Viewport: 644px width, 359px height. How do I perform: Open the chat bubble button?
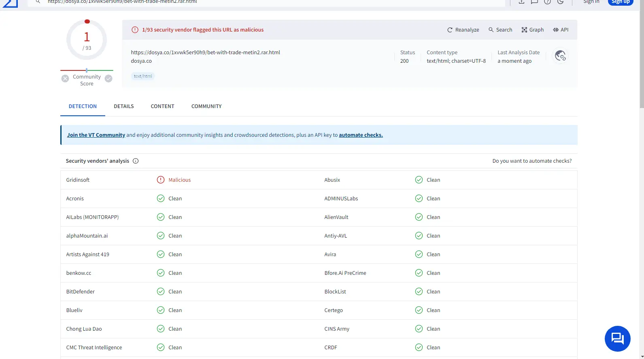point(617,339)
